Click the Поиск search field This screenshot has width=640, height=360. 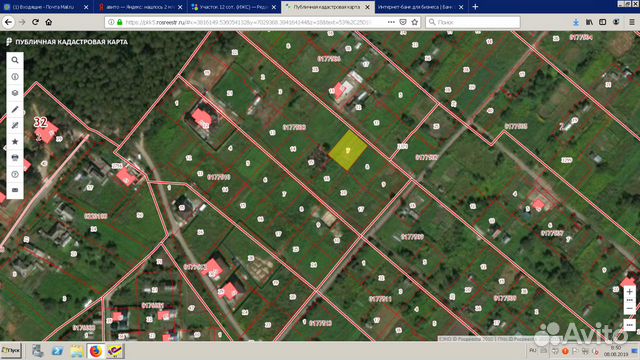(x=473, y=22)
